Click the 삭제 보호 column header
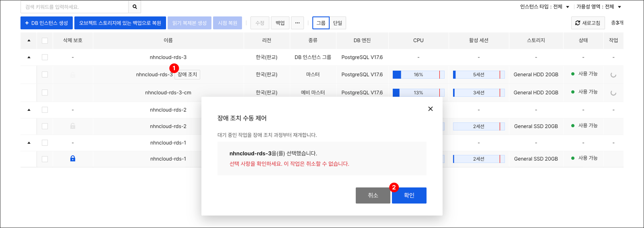This screenshot has height=228, width=644. (x=73, y=41)
